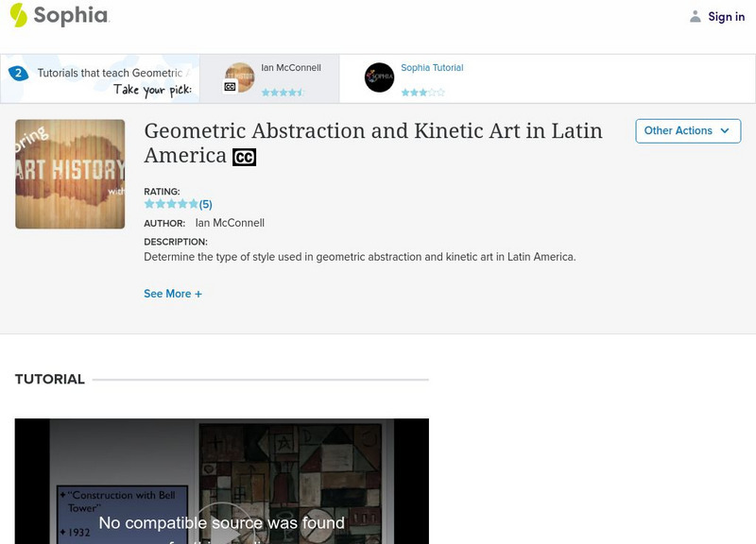Click Sophia Tutorial's three-star rating

pos(422,93)
